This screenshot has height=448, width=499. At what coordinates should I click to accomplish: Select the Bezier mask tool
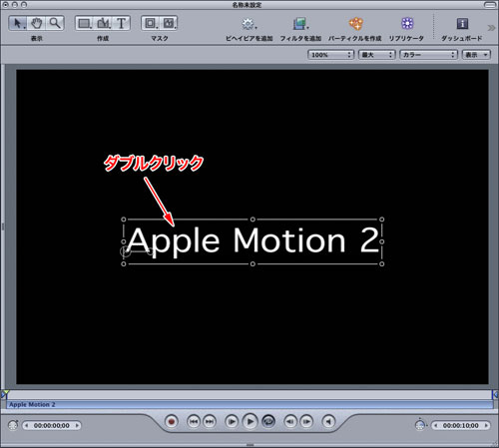[x=169, y=23]
